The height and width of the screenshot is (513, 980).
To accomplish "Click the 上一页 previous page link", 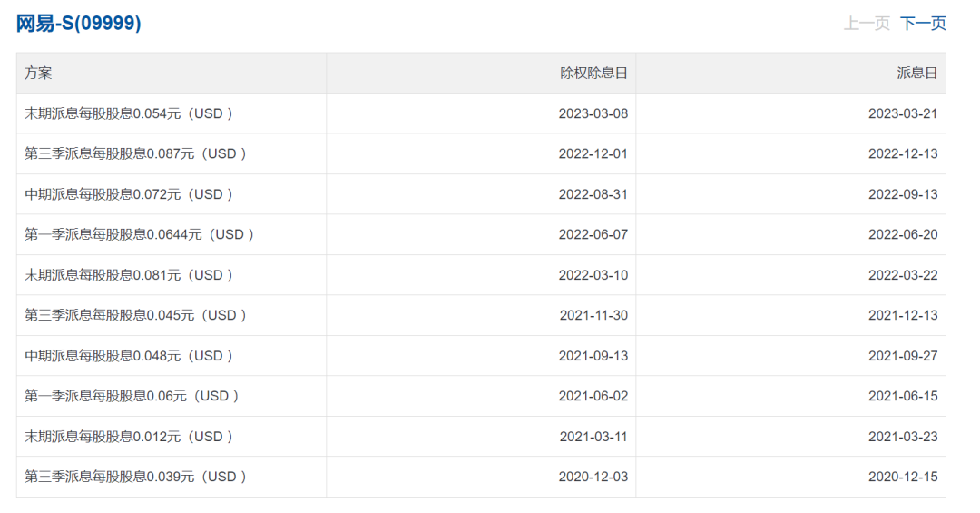I will pyautogui.click(x=867, y=24).
